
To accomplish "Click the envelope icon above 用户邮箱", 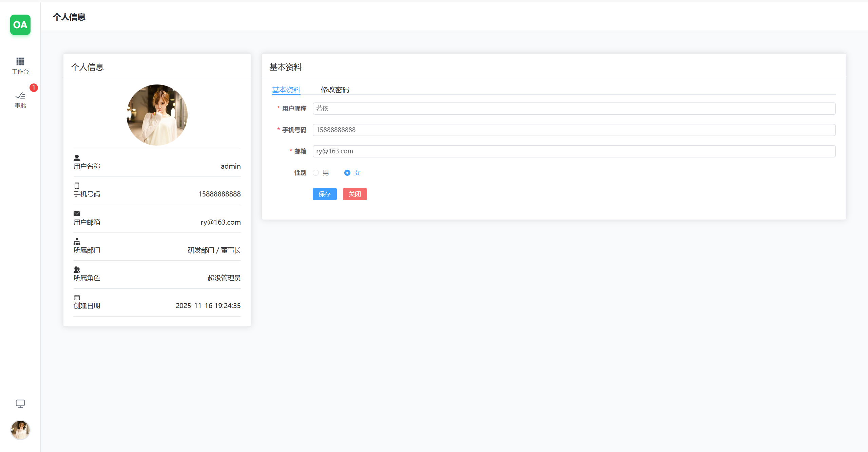I will (x=77, y=213).
